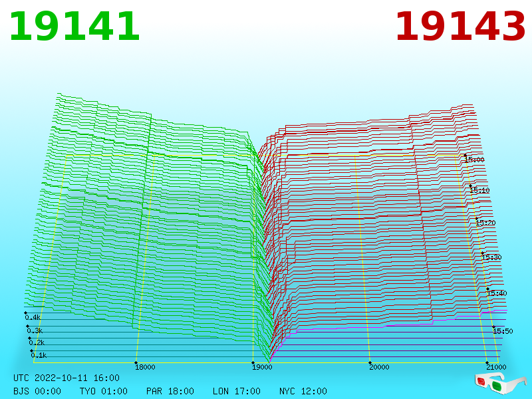Click the NYC 12:00 time label
This screenshot has height=399, width=532.
click(303, 391)
